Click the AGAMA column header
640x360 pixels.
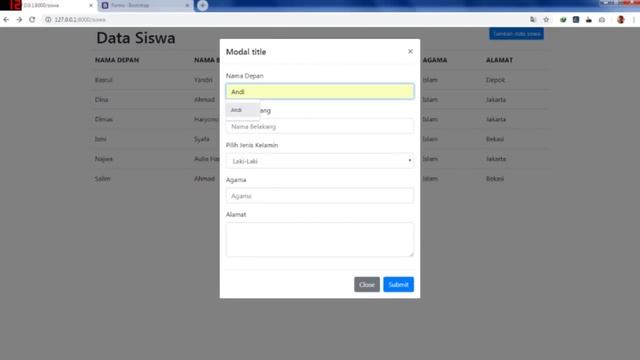[x=435, y=60]
